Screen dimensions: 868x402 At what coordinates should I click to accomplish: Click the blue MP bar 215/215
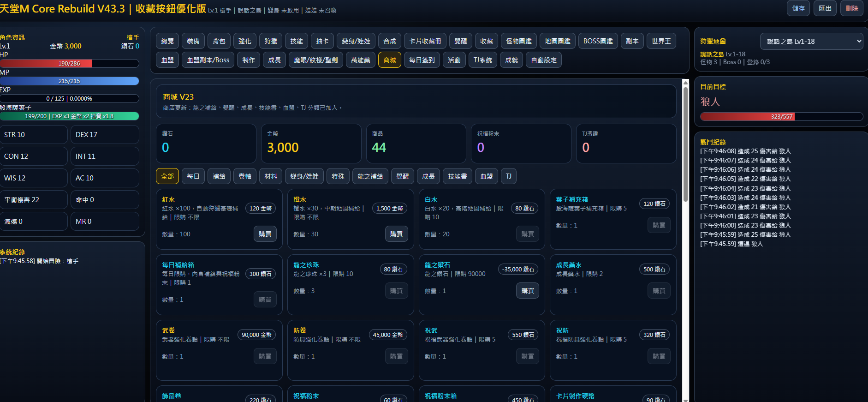click(69, 81)
